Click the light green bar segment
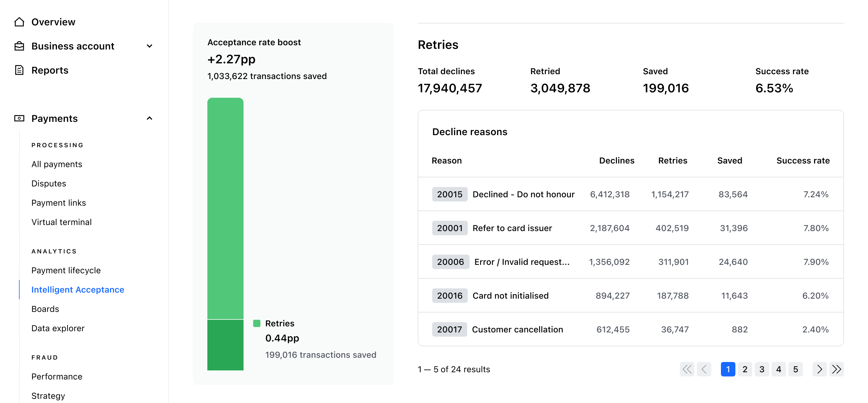This screenshot has width=868, height=403. pyautogui.click(x=225, y=208)
